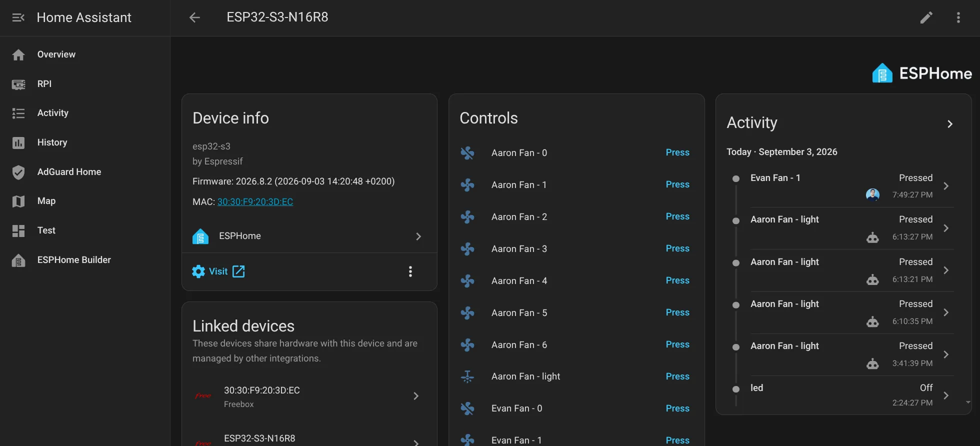The image size is (980, 446).
Task: Click Press for Aaron Fan - 1
Action: click(677, 184)
